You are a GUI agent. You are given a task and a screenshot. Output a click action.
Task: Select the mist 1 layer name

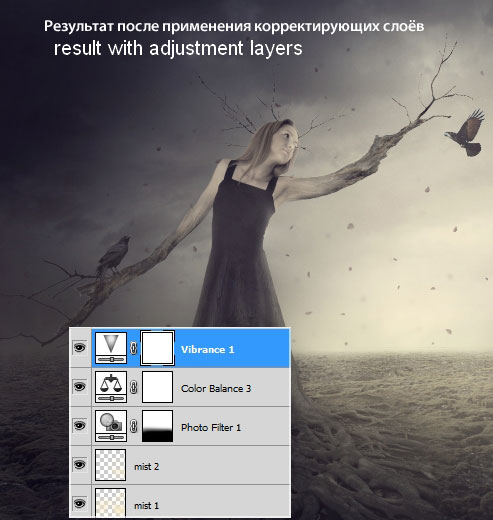click(147, 506)
